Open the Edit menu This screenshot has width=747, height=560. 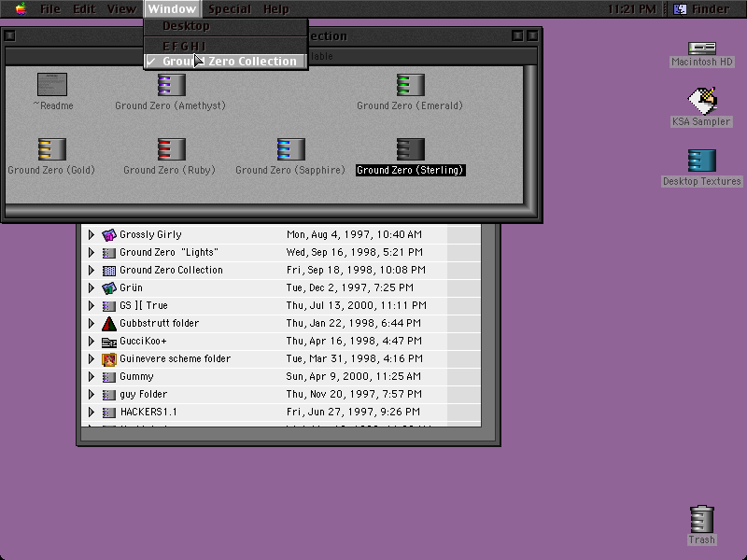[84, 9]
